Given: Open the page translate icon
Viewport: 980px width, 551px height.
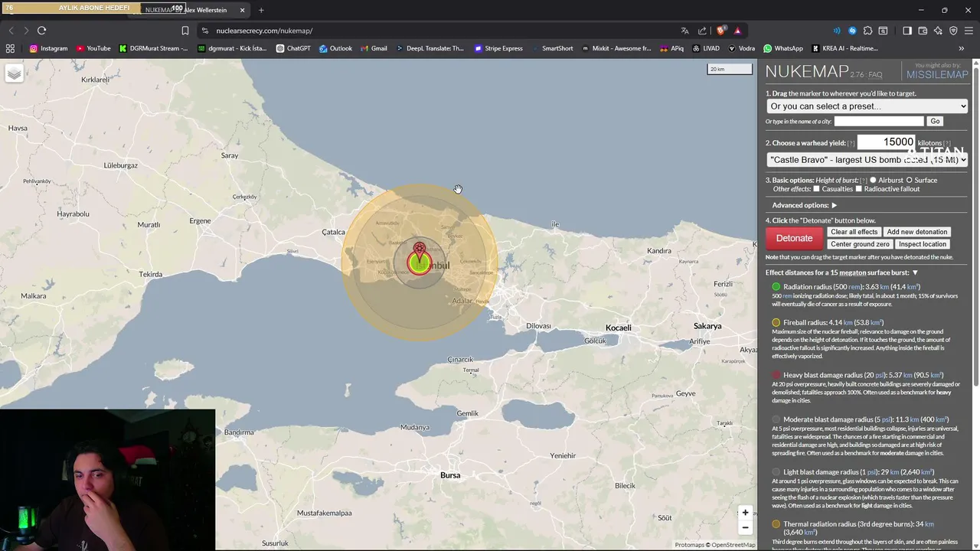Looking at the screenshot, I should (x=684, y=31).
